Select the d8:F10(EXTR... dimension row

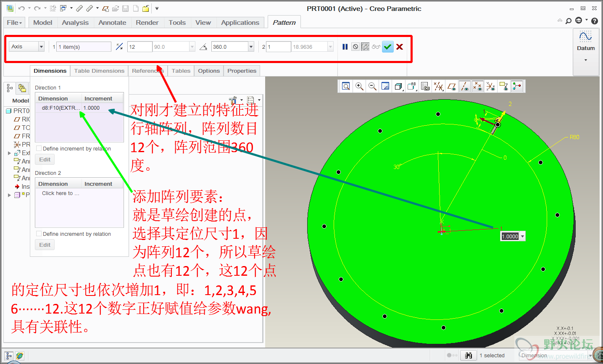(79, 108)
